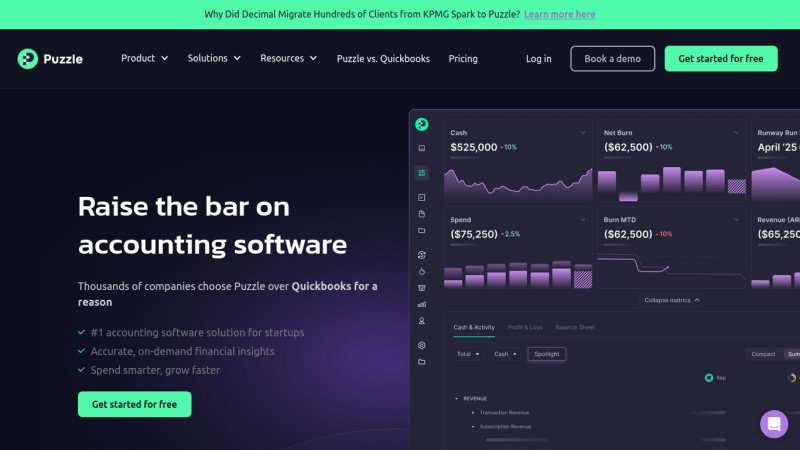Image resolution: width=800 pixels, height=450 pixels.
Task: Open the chat widget bubble icon
Action: coord(773,423)
